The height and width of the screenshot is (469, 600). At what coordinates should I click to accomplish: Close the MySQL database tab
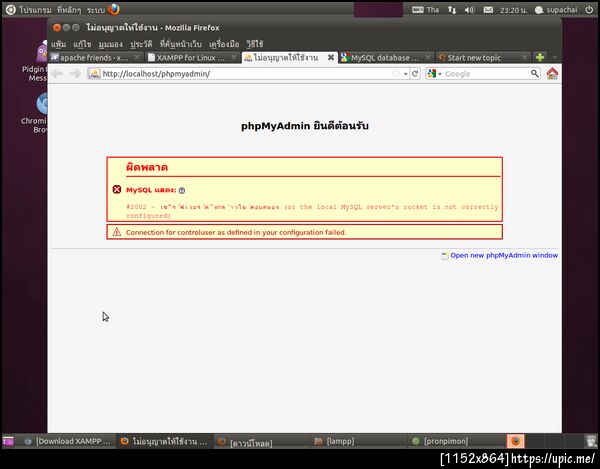click(428, 57)
